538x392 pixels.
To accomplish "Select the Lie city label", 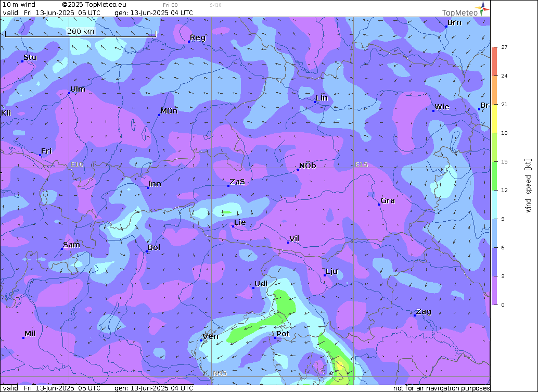I will pos(240,222).
